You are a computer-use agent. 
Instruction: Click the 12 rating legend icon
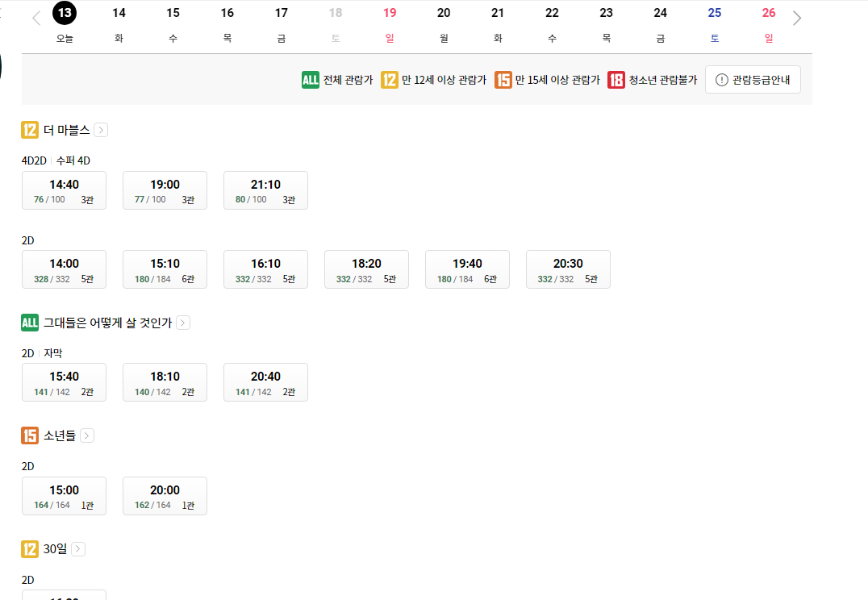(389, 80)
